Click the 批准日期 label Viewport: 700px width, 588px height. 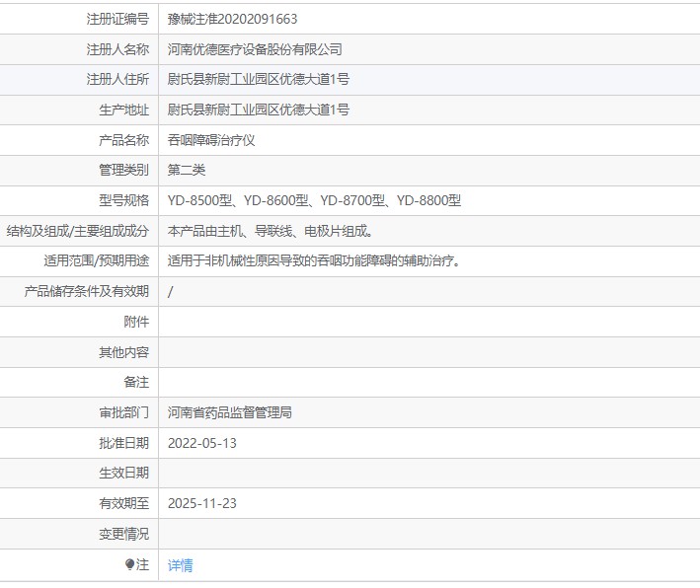(x=124, y=443)
